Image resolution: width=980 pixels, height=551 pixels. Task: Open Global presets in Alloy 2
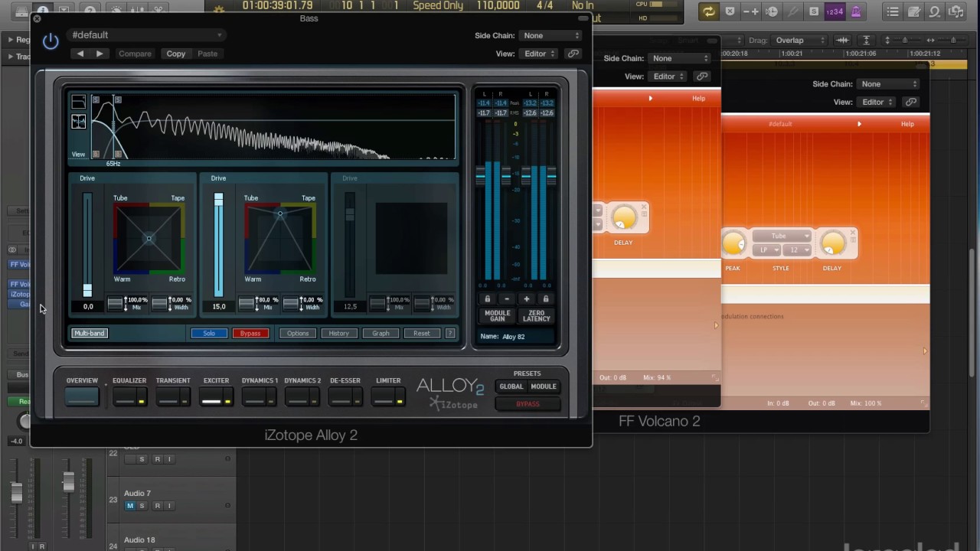coord(511,386)
